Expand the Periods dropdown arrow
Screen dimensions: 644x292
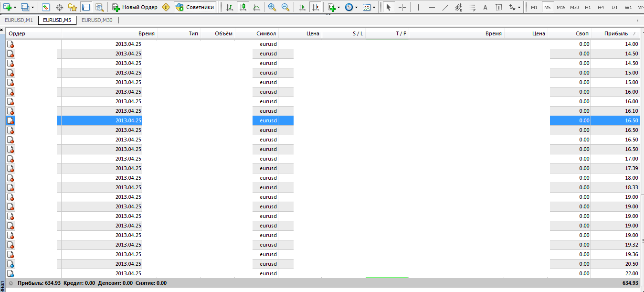pyautogui.click(x=356, y=8)
